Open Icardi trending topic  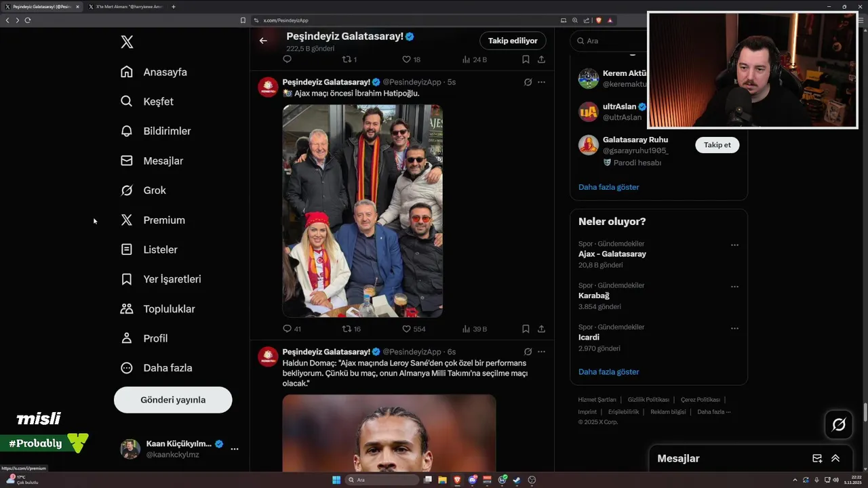point(589,337)
